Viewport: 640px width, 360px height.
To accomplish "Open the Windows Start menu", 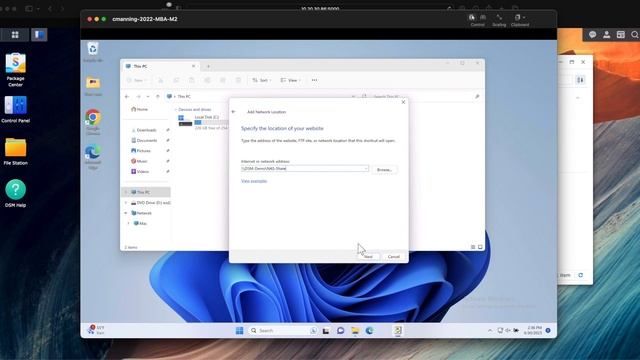I will click(x=240, y=331).
